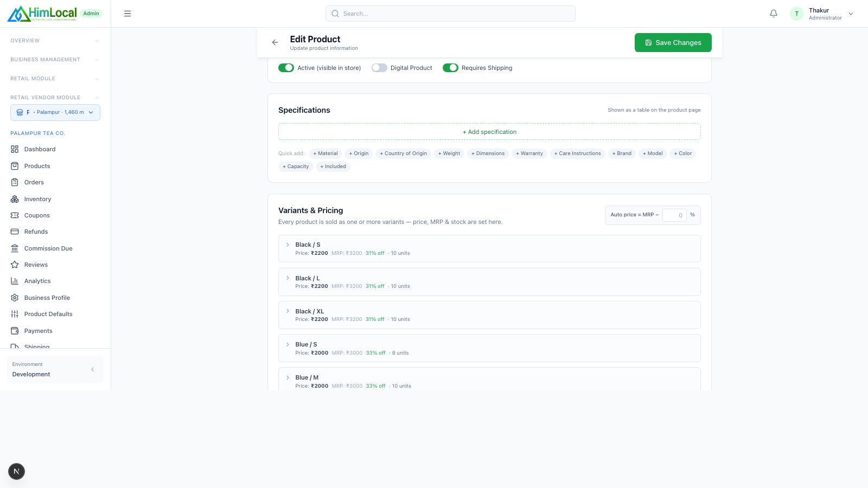
Task: Click the Next.js dev tools badge
Action: pyautogui.click(x=16, y=472)
